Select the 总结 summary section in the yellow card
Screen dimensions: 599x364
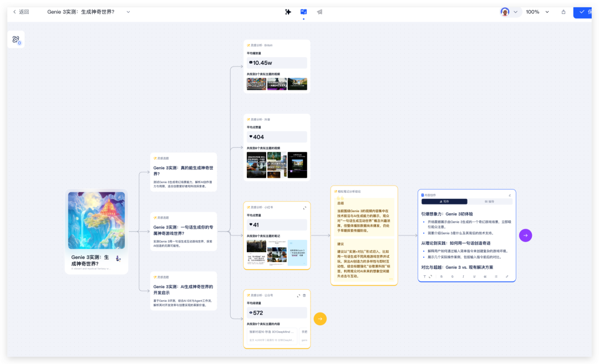(x=364, y=217)
